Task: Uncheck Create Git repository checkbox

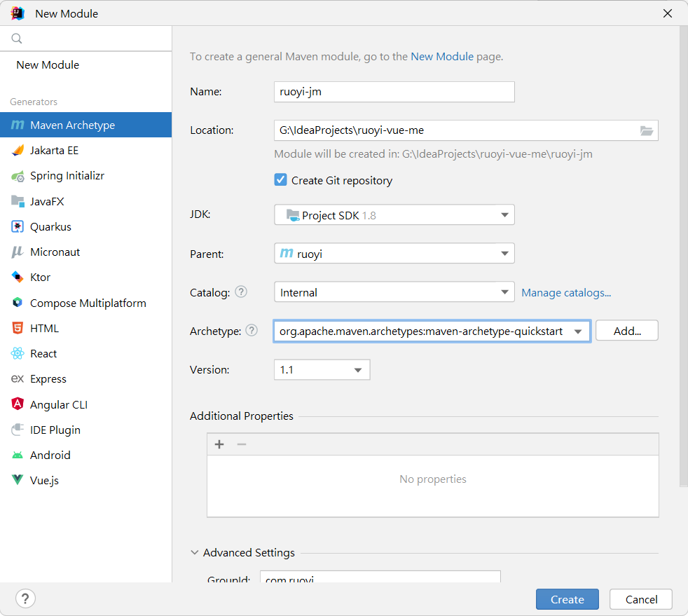Action: click(281, 180)
